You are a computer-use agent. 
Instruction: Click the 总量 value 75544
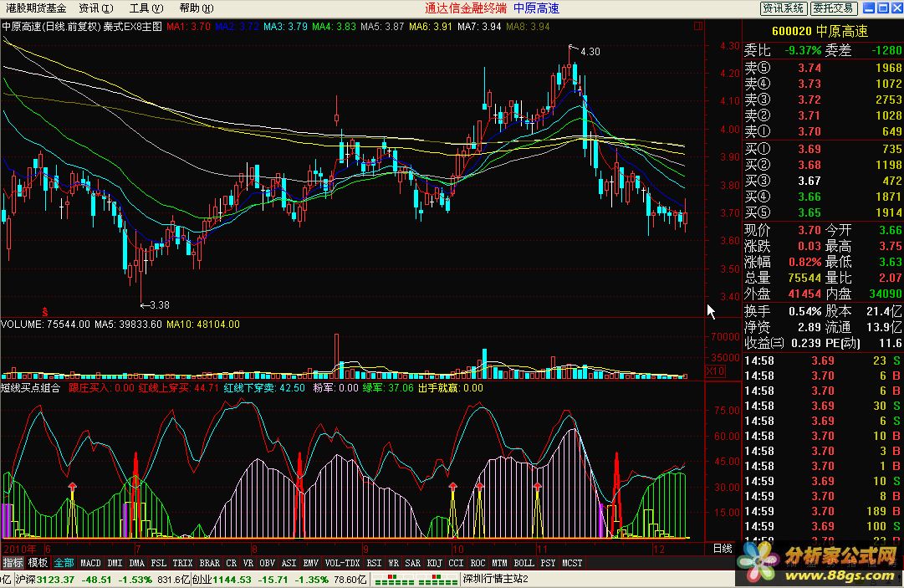click(x=804, y=278)
